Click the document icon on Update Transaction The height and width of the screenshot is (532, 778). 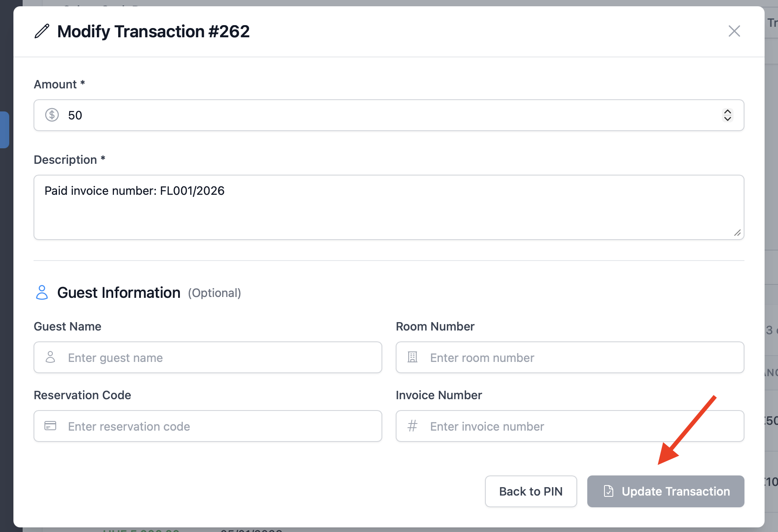pyautogui.click(x=608, y=491)
